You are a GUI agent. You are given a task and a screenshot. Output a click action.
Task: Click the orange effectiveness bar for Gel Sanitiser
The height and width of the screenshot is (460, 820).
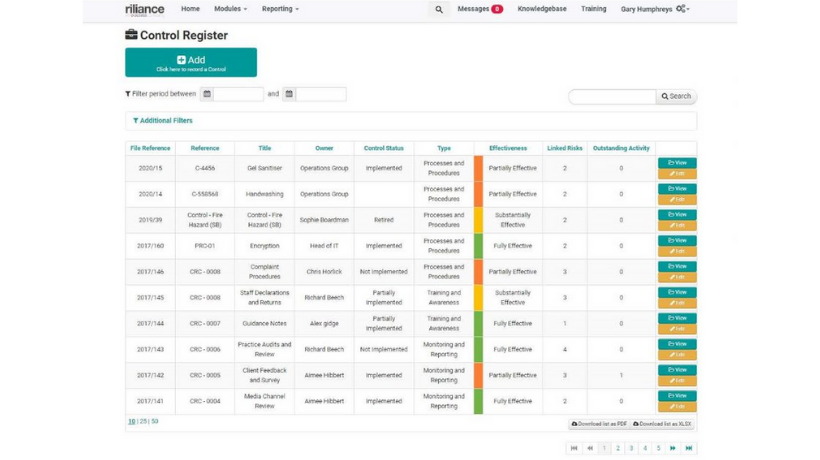(478, 168)
